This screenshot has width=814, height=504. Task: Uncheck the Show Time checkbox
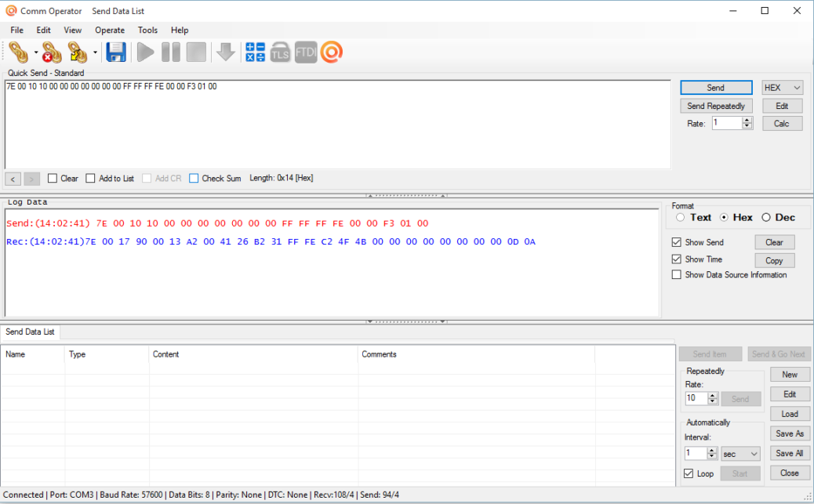click(x=677, y=259)
